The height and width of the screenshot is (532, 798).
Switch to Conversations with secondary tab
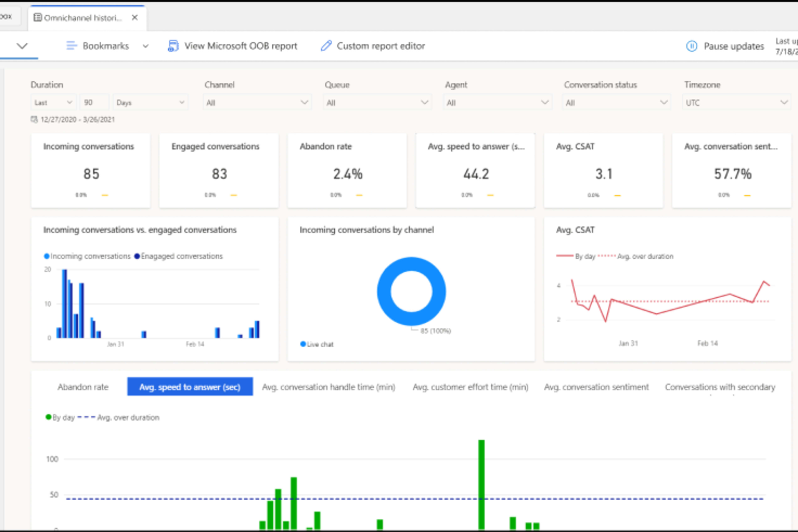coord(720,387)
